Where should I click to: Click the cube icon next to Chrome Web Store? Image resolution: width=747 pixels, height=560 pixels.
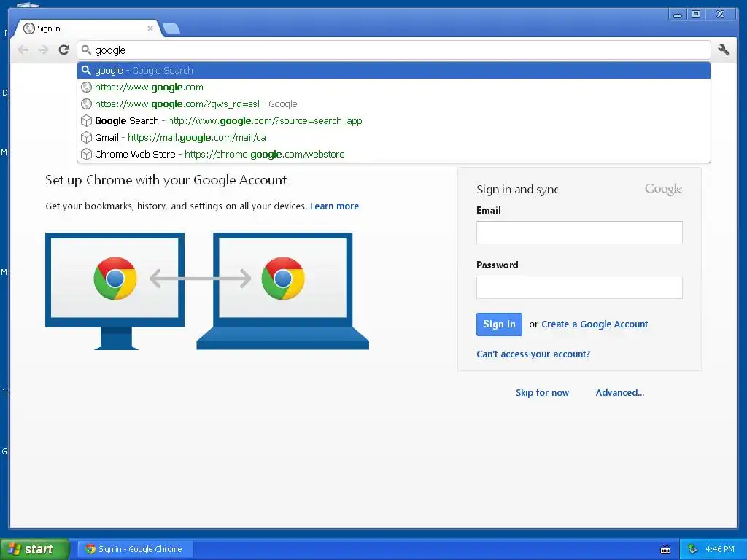pyautogui.click(x=86, y=155)
